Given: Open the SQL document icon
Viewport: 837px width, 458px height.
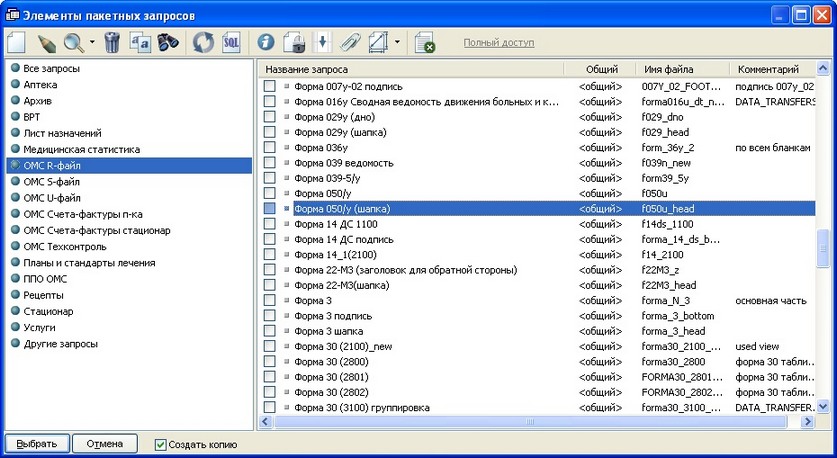Looking at the screenshot, I should tap(231, 42).
